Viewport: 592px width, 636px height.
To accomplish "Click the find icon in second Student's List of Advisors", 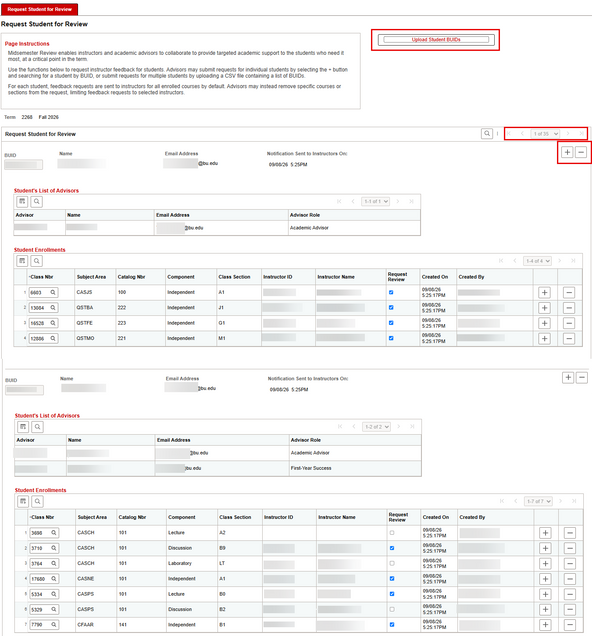I will pos(37,426).
